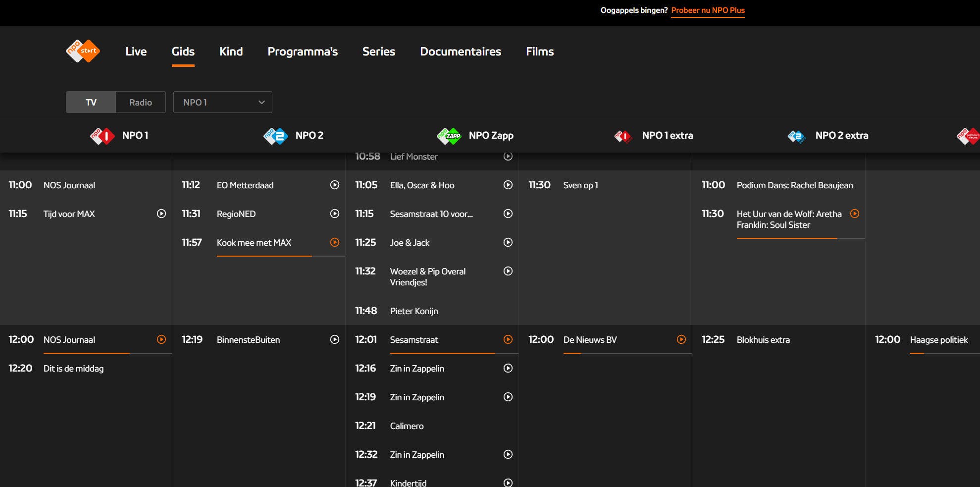This screenshot has height=487, width=980.
Task: Select the NPO 2 channel logo
Action: (x=275, y=136)
